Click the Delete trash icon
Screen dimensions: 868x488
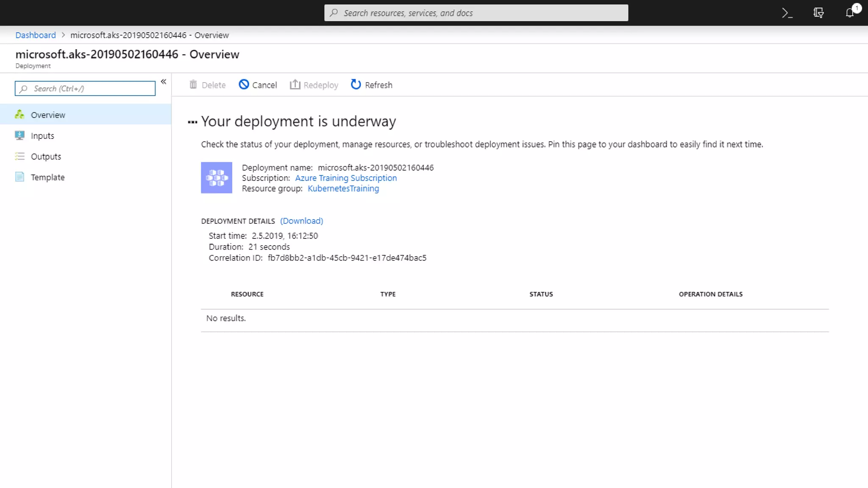193,85
